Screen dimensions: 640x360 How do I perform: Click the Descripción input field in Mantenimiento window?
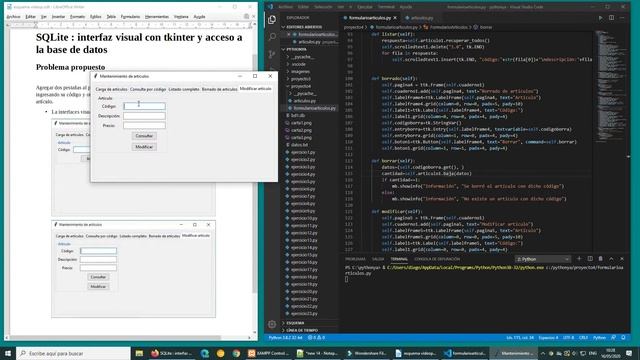pos(144,116)
